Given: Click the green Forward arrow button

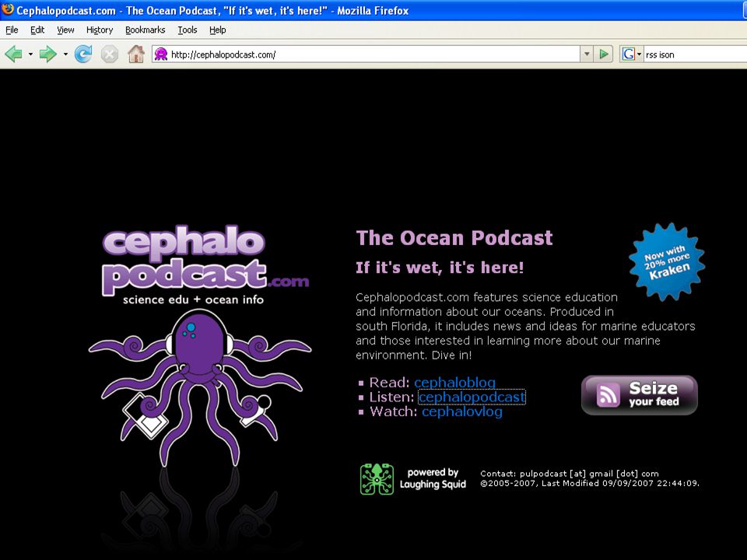Looking at the screenshot, I should point(47,54).
